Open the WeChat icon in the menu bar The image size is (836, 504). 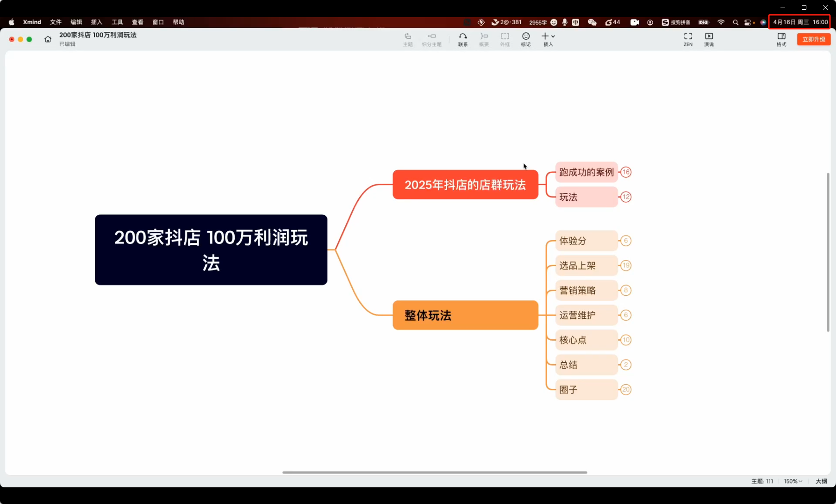(592, 22)
